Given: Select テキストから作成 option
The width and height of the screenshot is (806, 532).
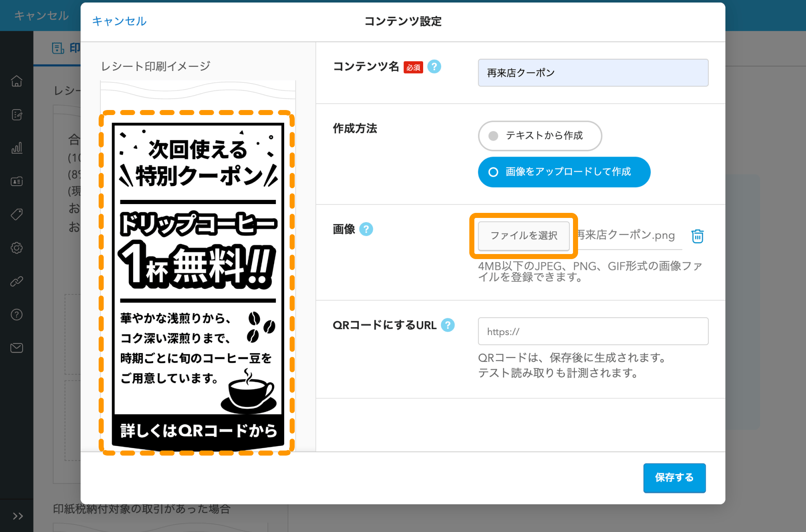Looking at the screenshot, I should [540, 136].
